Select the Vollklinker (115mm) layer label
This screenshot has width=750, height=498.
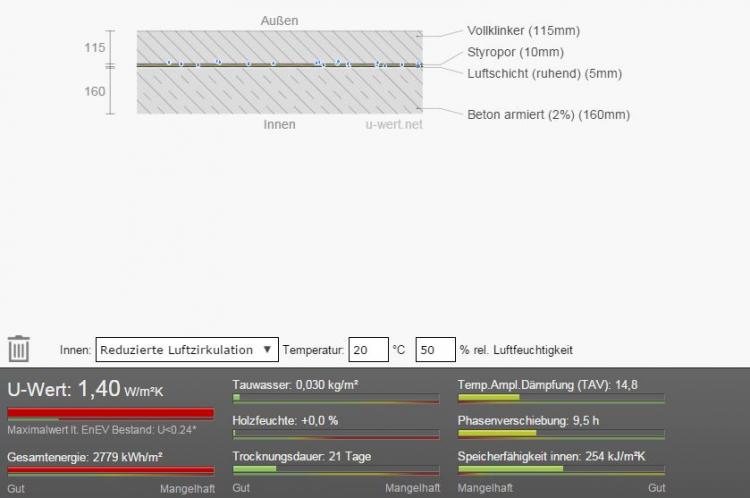pyautogui.click(x=523, y=31)
